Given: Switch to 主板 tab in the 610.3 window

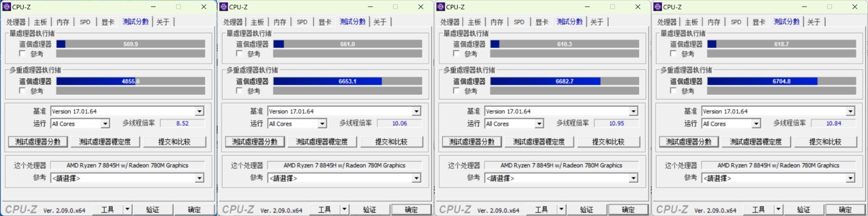Looking at the screenshot, I should (475, 22).
